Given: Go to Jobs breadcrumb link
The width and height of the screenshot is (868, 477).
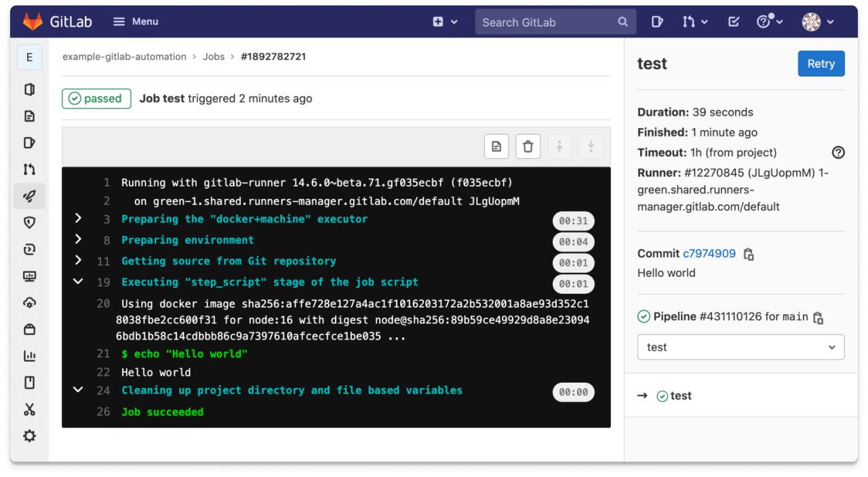Looking at the screenshot, I should (214, 57).
